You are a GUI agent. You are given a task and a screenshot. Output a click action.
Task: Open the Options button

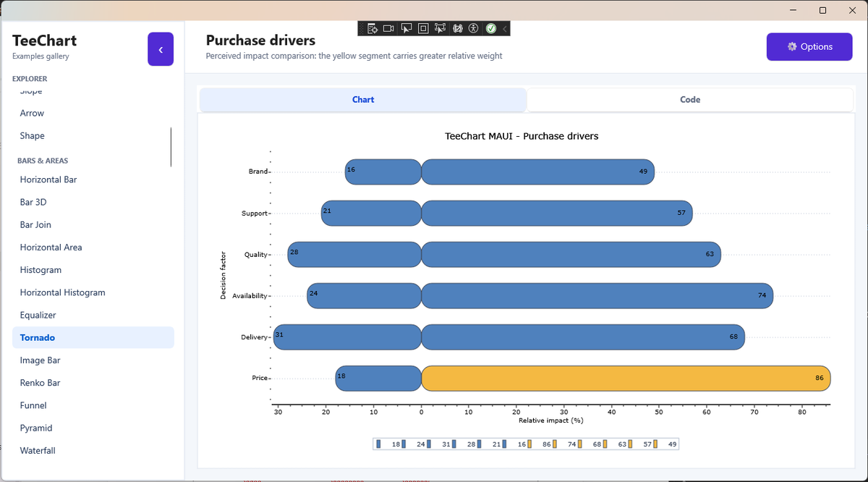[x=809, y=46]
